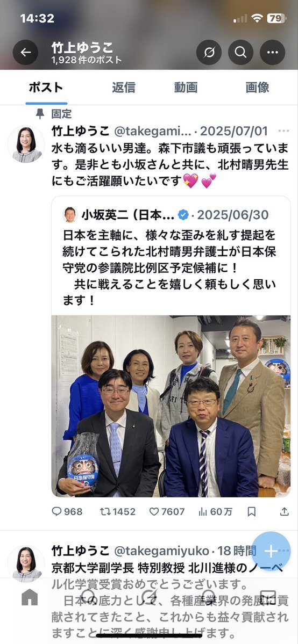298x644 pixels.
Task: Bookmark the pinned post
Action: coord(252,511)
